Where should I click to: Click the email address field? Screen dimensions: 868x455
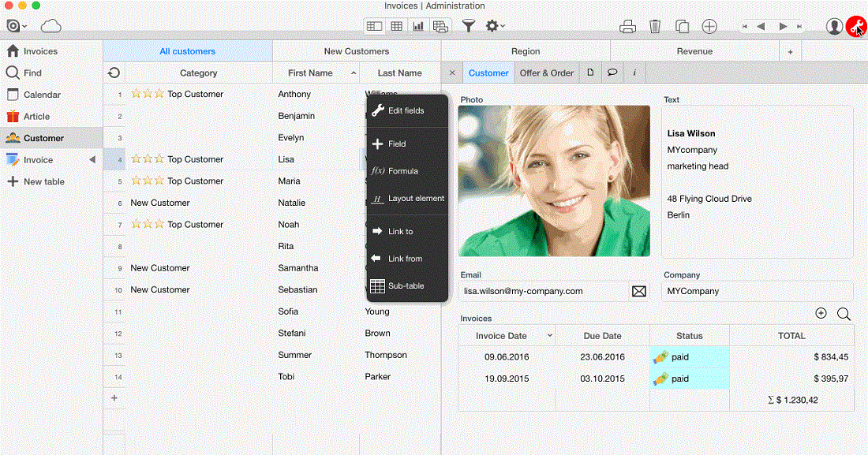pos(543,291)
